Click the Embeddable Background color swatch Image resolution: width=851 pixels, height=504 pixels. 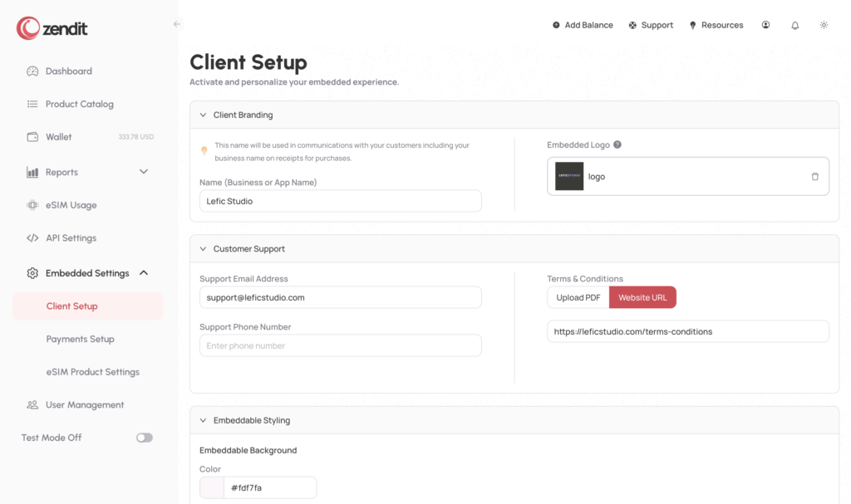[212, 487]
